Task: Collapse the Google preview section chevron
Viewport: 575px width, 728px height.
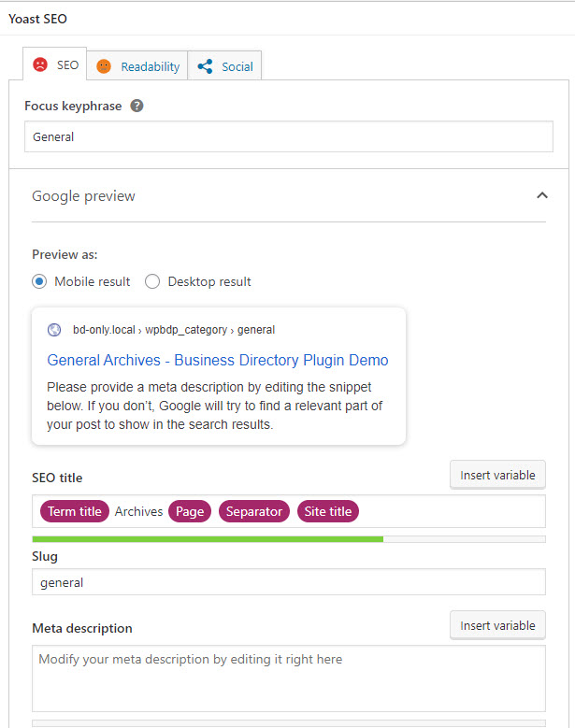Action: click(x=542, y=195)
